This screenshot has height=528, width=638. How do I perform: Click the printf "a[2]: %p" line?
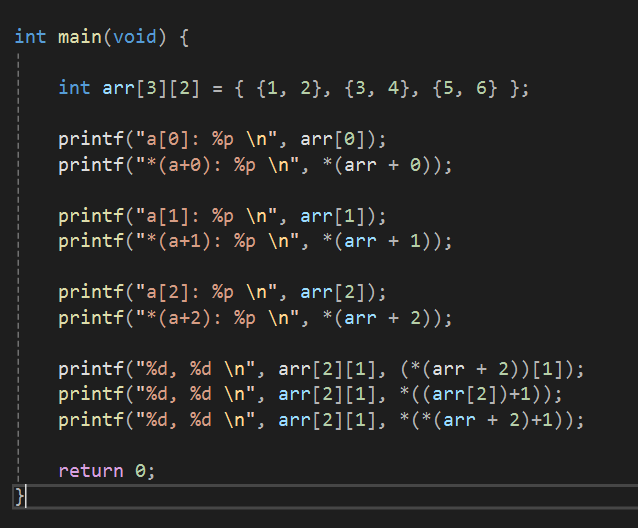click(222, 292)
